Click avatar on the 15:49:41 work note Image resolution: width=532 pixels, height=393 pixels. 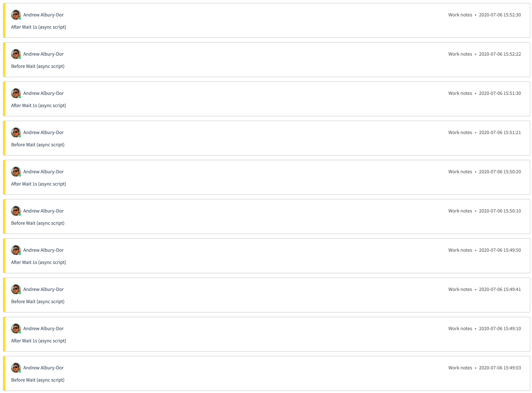tap(16, 289)
